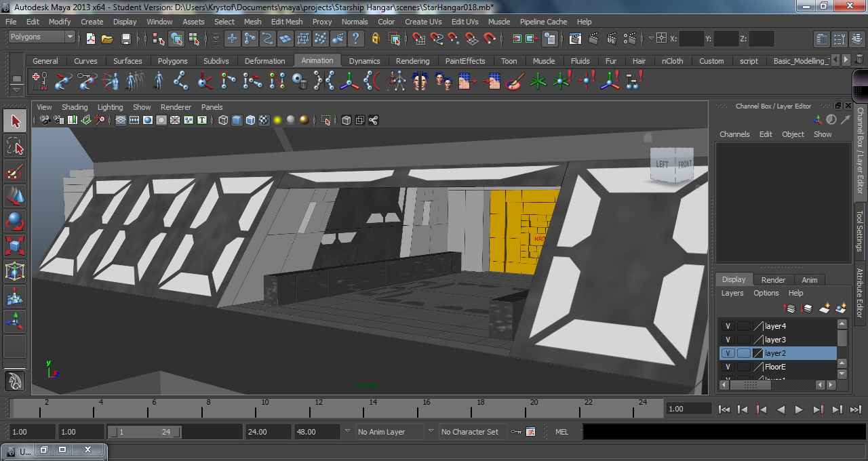Hide layer4 by clicking its V toggle
This screenshot has height=461, width=868.
(x=728, y=326)
